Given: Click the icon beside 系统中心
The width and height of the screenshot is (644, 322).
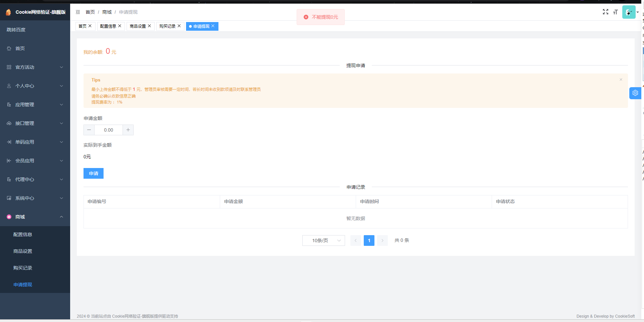Looking at the screenshot, I should pyautogui.click(x=9, y=198).
